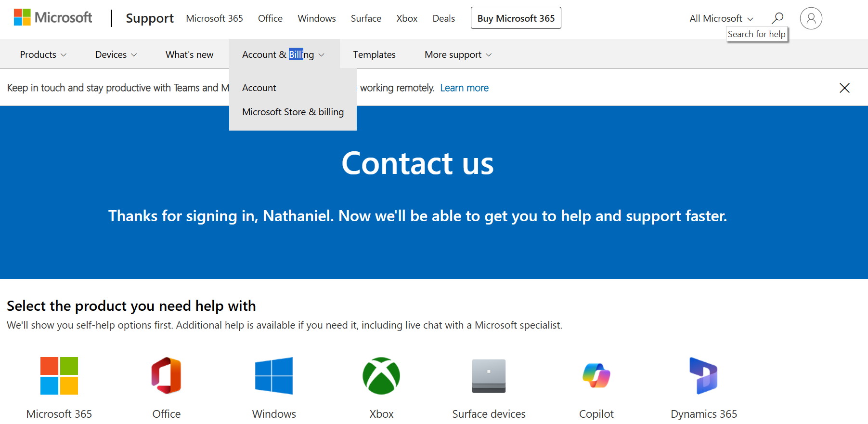Expand the More support dropdown
This screenshot has height=424, width=868.
(458, 54)
